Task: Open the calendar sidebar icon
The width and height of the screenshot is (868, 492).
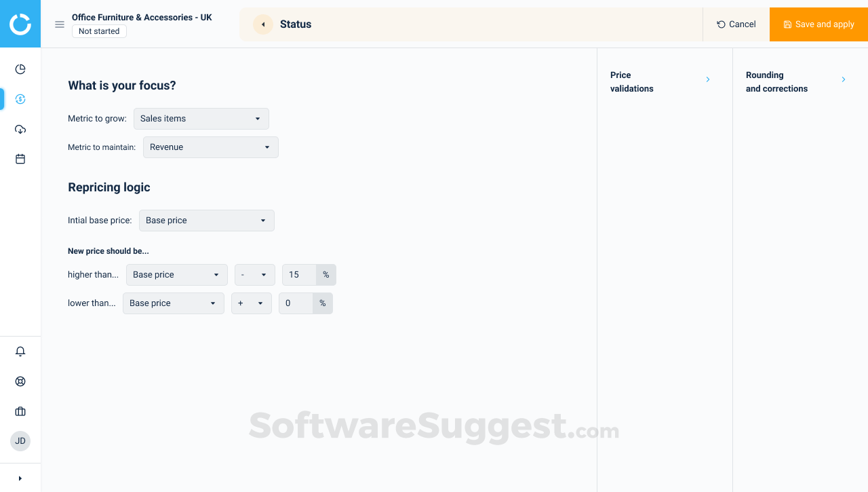Action: click(x=20, y=158)
